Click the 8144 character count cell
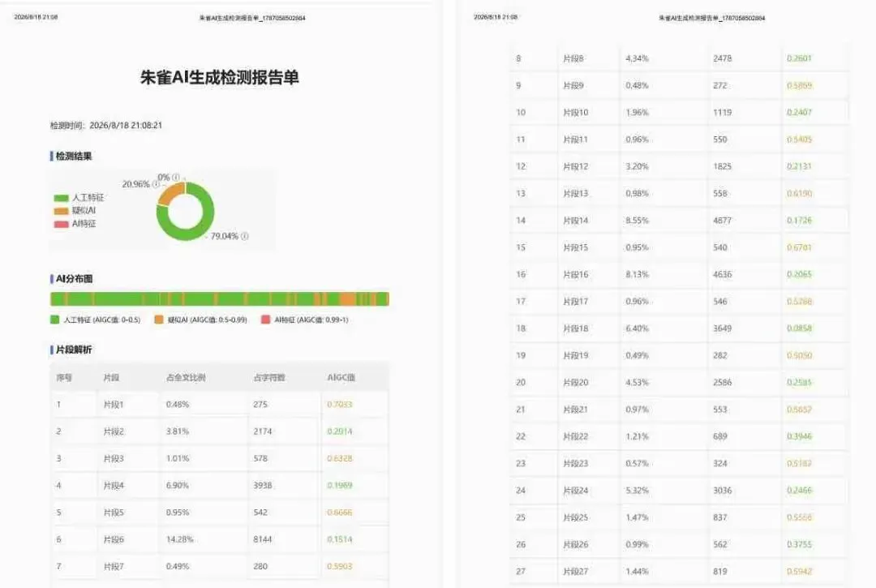The height and width of the screenshot is (588, 876). click(x=263, y=539)
